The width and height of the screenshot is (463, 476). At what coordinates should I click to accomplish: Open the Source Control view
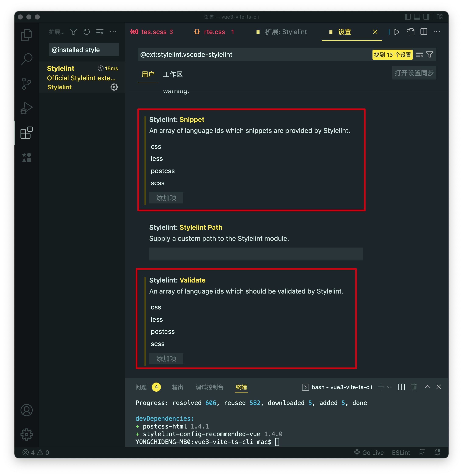coord(26,84)
